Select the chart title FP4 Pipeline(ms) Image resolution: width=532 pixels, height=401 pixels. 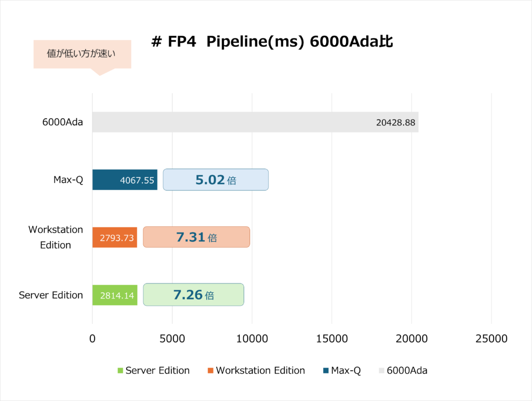pos(272,42)
